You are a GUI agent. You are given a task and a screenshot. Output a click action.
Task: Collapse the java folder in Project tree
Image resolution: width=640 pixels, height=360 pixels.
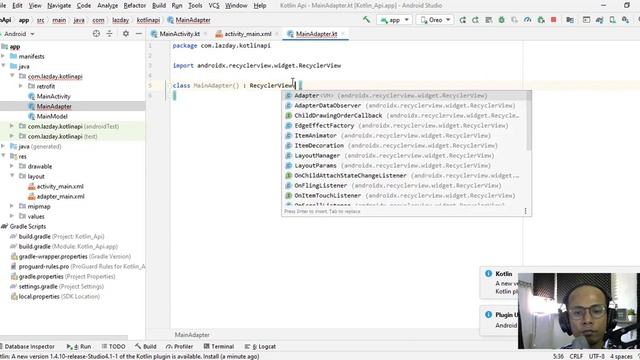pyautogui.click(x=4, y=66)
